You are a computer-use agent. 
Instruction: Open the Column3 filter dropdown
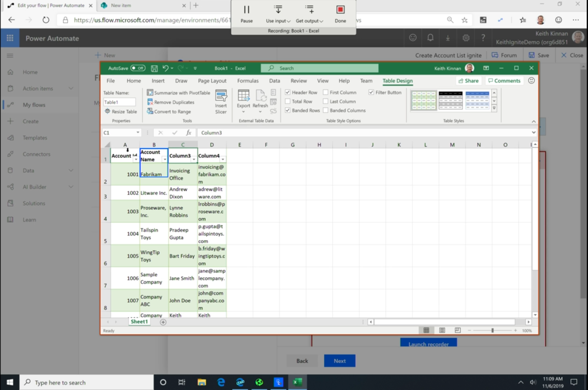coord(194,159)
